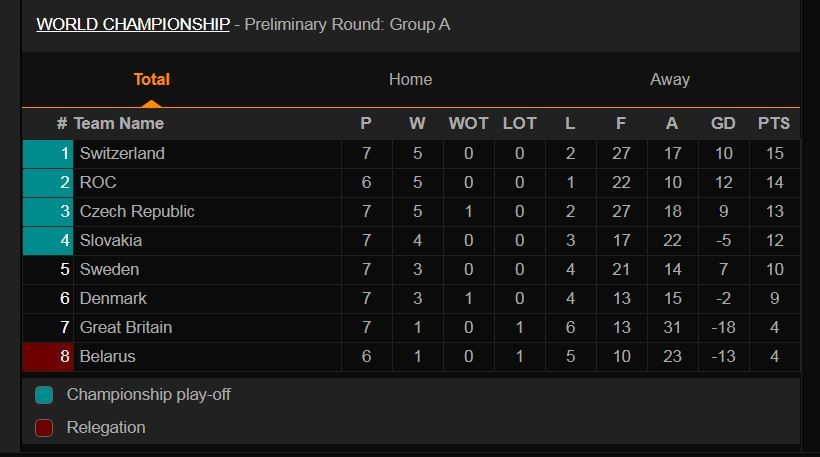This screenshot has height=457, width=820.
Task: Open Denmark team name
Action: coord(113,299)
